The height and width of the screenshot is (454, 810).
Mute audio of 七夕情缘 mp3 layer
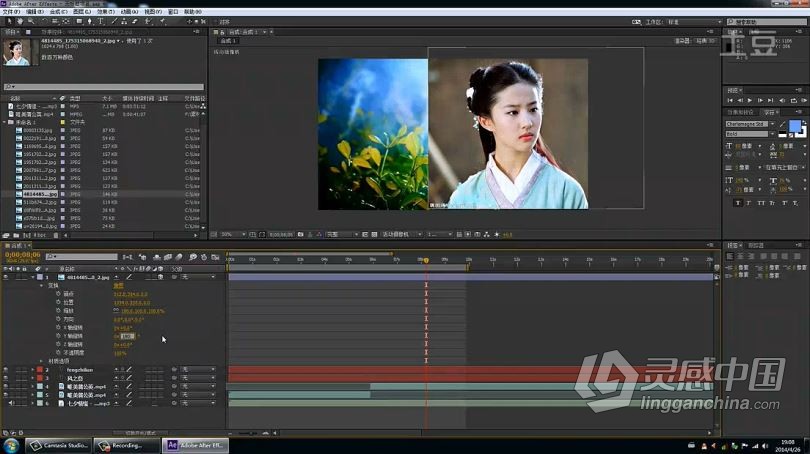[11, 403]
